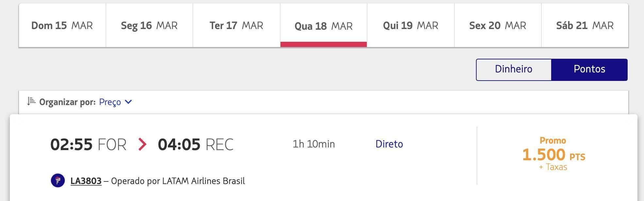Expand the Preço sort chevron
Image resolution: width=644 pixels, height=201 pixels.
coord(128,102)
